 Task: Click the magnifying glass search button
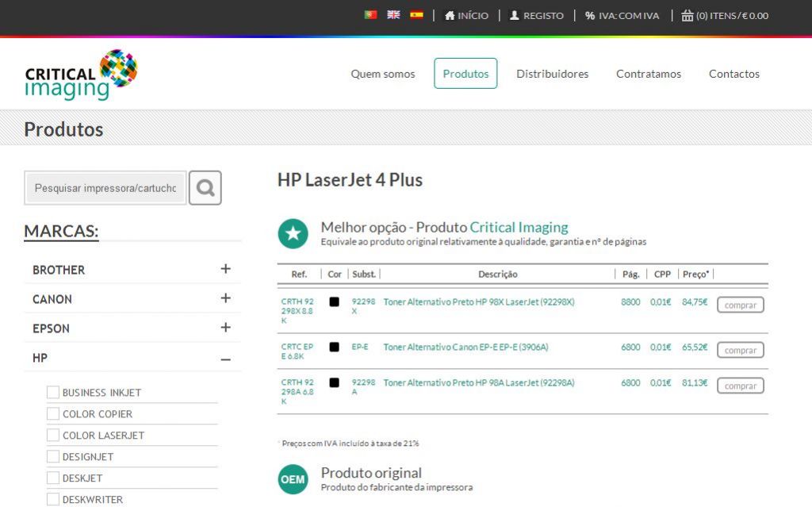(x=205, y=188)
